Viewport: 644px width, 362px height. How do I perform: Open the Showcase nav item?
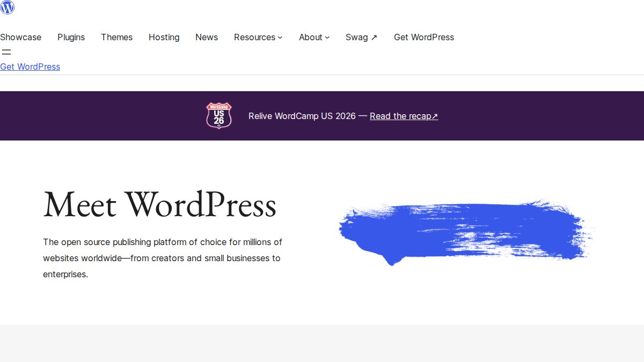(x=20, y=37)
